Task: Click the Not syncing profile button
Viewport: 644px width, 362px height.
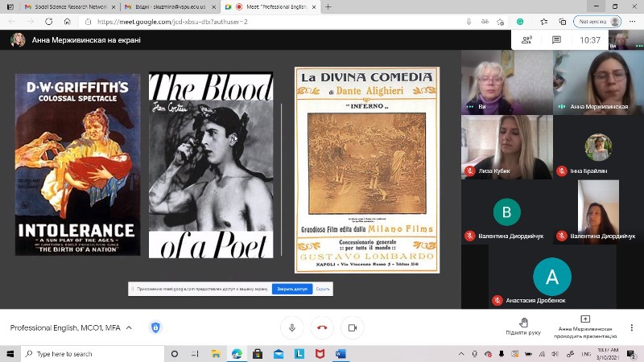Action: (x=597, y=22)
